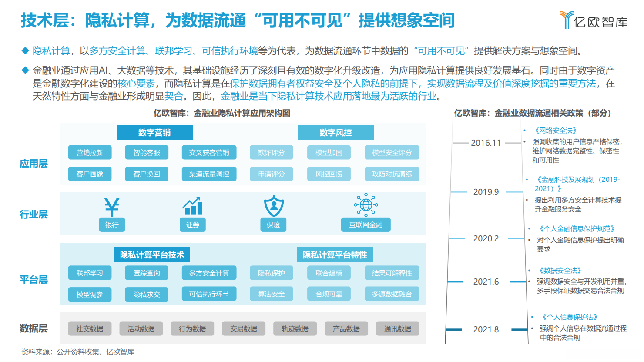
Task: Click the 模型加固 box
Action: pyautogui.click(x=329, y=153)
